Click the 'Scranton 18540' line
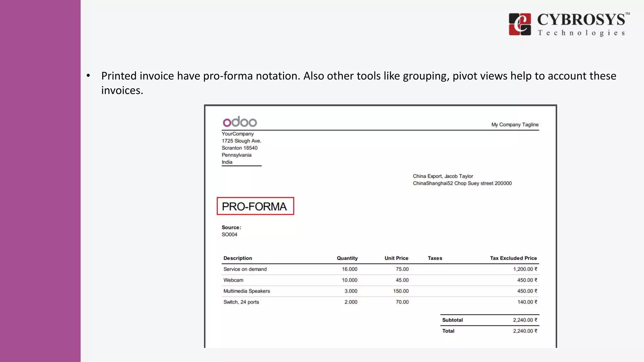Image resolution: width=644 pixels, height=362 pixels. click(x=240, y=148)
